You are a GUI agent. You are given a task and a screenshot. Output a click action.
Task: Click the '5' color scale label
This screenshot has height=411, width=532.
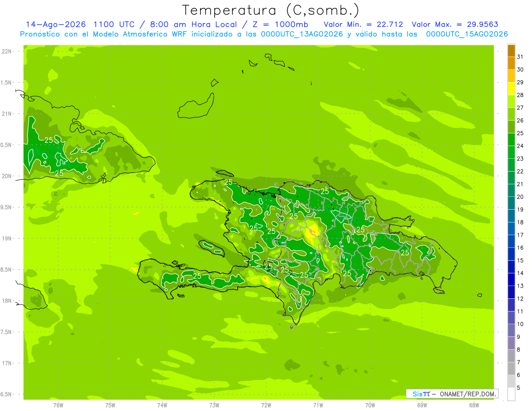[519, 388]
